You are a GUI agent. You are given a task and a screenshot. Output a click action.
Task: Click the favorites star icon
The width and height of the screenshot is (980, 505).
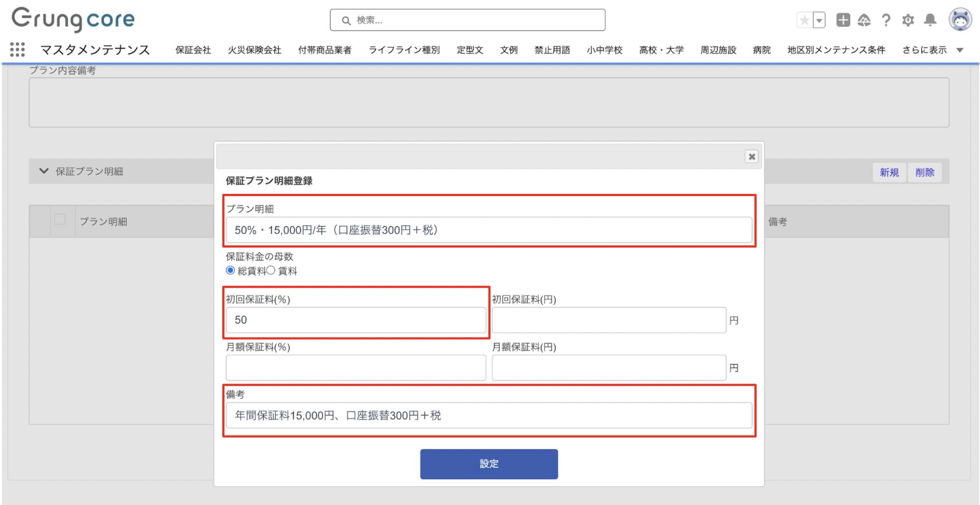pyautogui.click(x=804, y=21)
